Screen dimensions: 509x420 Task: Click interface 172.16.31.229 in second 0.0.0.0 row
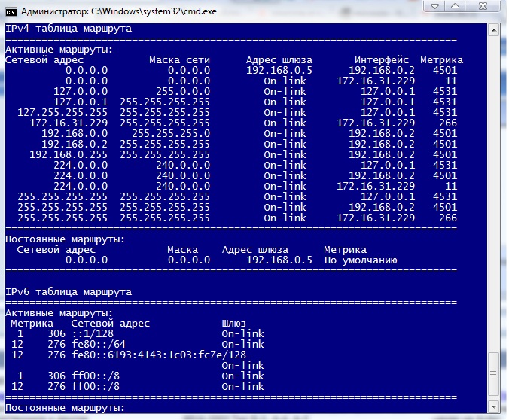[x=376, y=81]
